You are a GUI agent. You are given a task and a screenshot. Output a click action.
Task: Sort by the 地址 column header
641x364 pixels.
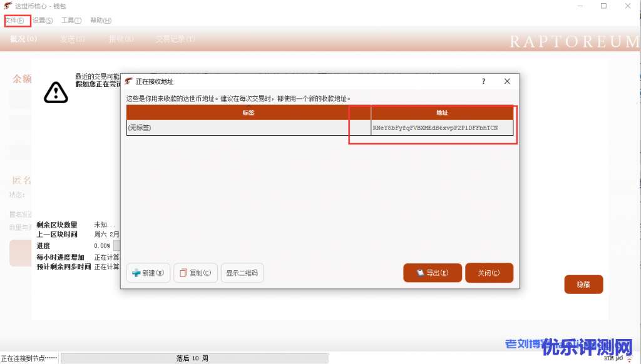[442, 113]
